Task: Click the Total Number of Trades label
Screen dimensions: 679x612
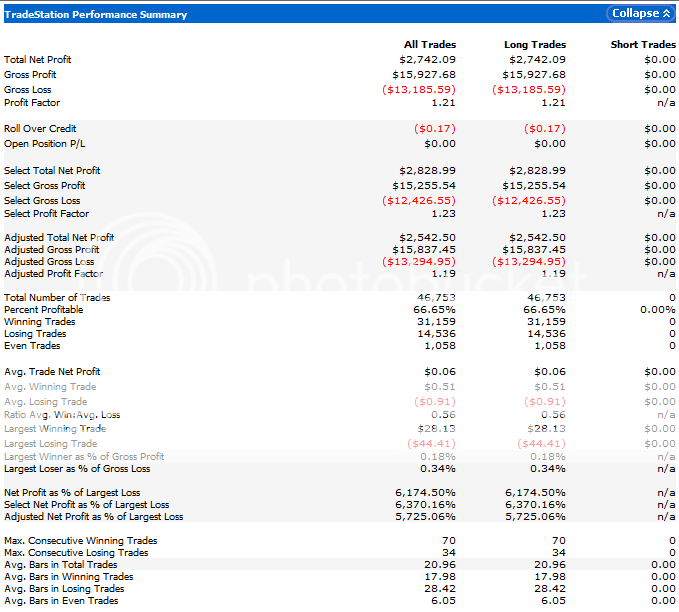Action: point(57,298)
